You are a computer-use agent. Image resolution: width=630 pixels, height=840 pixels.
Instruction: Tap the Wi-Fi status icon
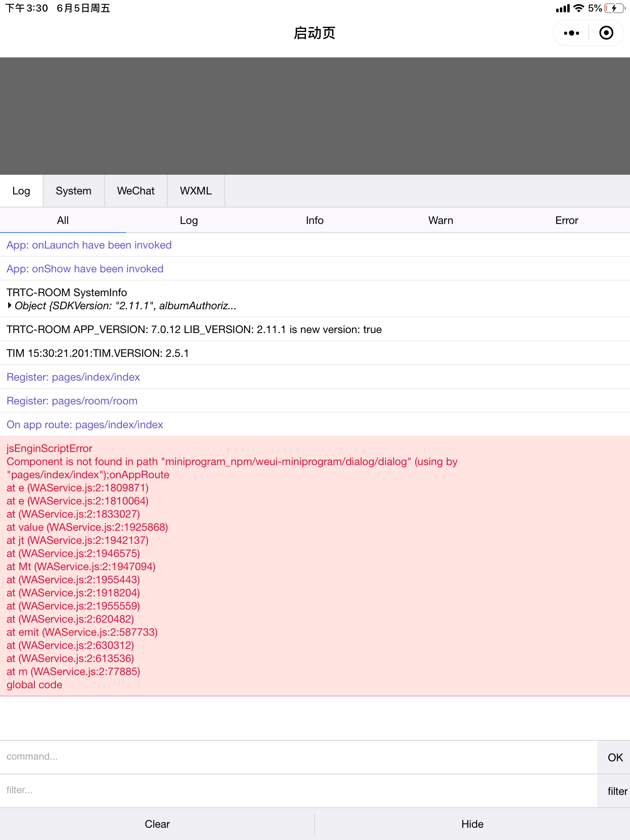coord(579,8)
